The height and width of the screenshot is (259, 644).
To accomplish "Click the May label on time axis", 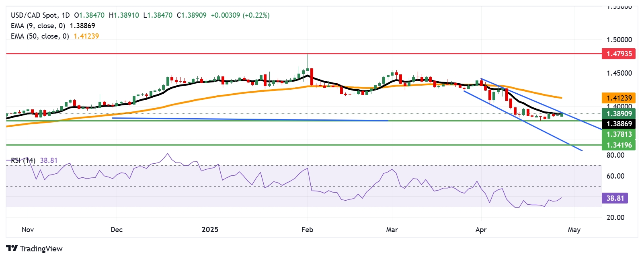I will point(574,230).
